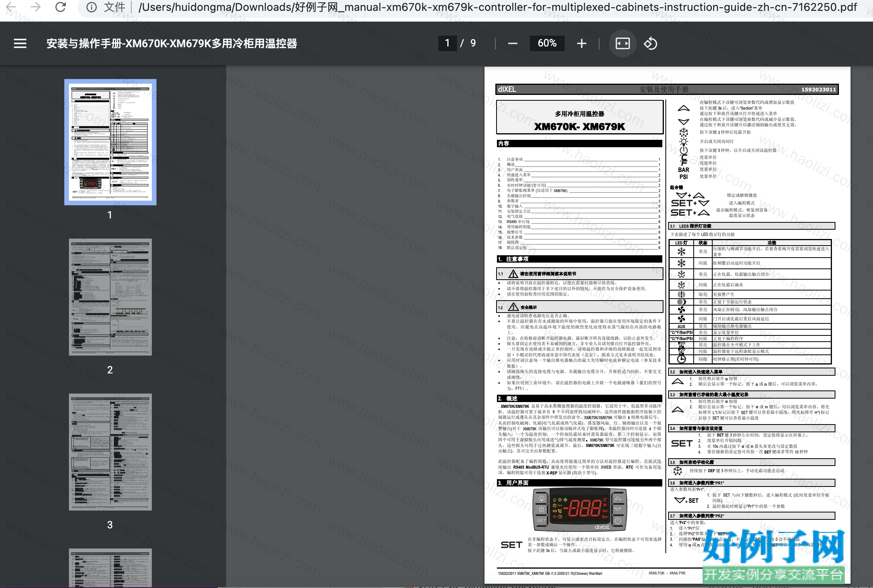Select section heading 2. 概述
Image resolution: width=873 pixels, height=588 pixels.
click(579, 398)
